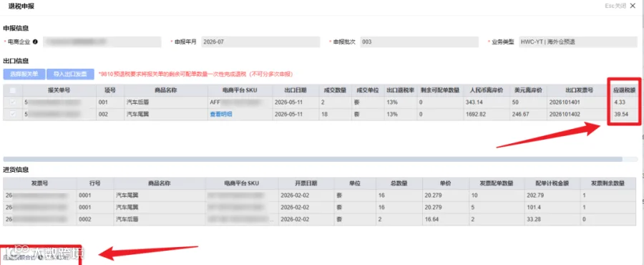Toggle checkbox for item 002 汽车尾翼 row
The height and width of the screenshot is (265, 644).
click(13, 114)
